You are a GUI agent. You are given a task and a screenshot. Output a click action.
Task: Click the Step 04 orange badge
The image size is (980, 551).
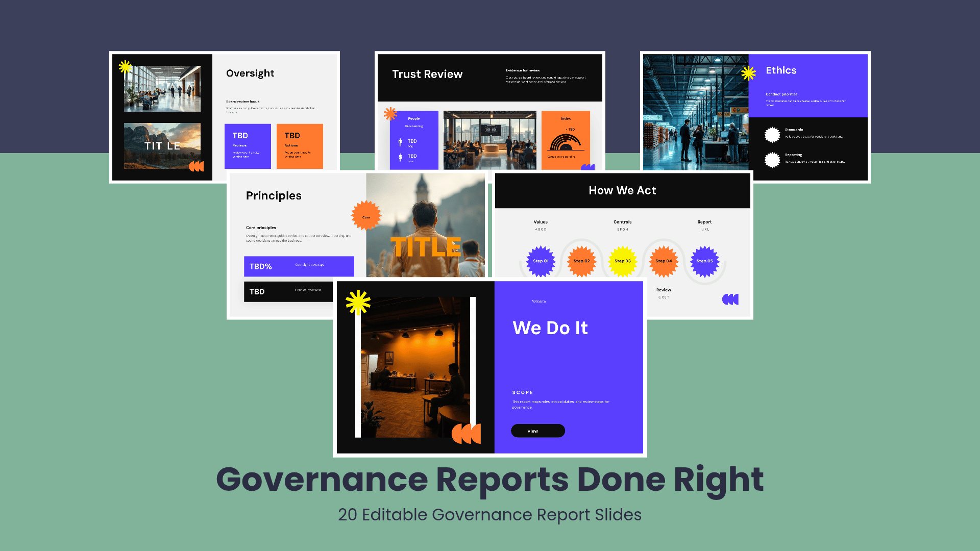664,261
